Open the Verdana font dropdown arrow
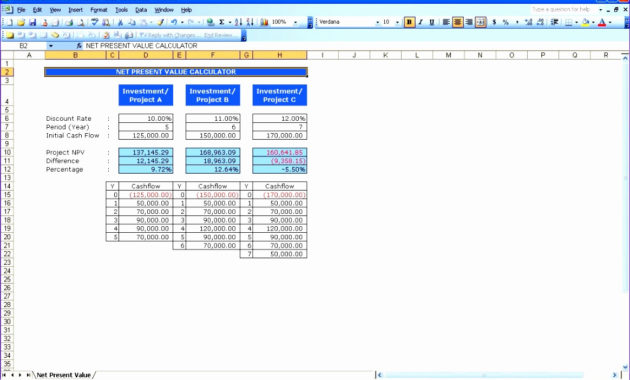 [x=377, y=22]
